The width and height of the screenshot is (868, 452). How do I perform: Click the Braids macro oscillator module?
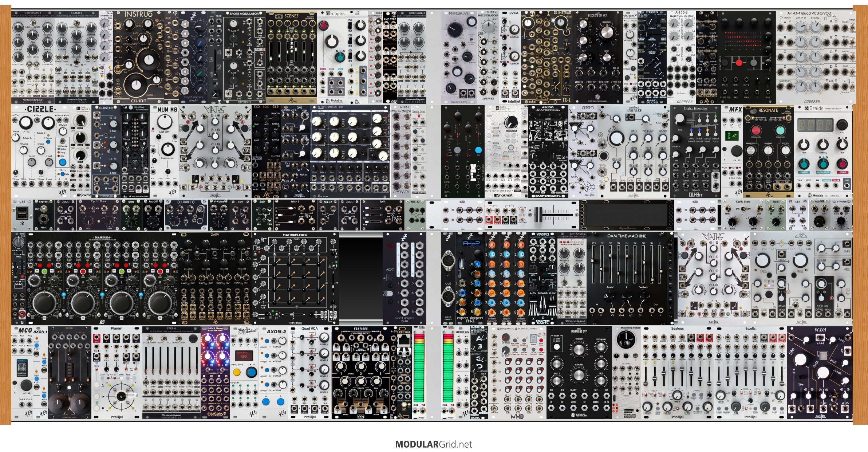pos(823,152)
